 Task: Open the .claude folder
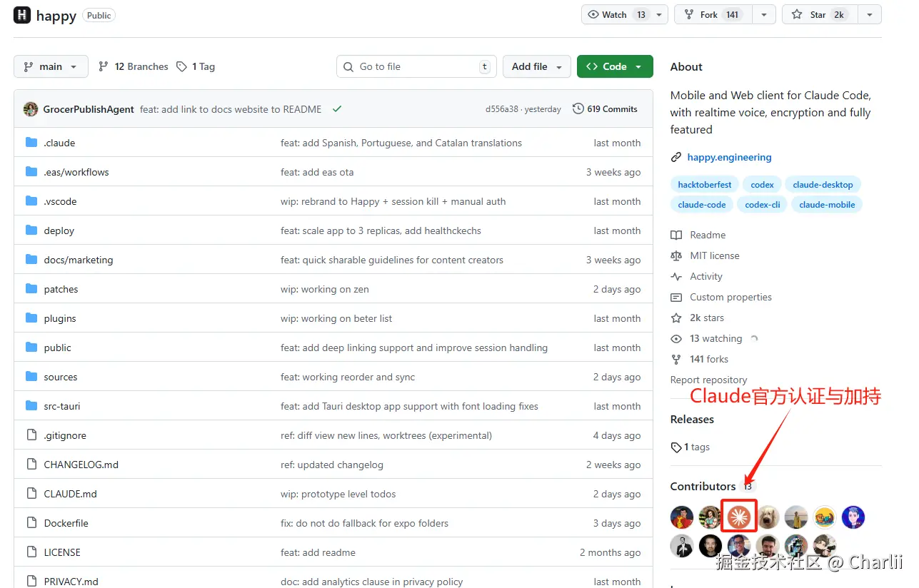tap(59, 143)
